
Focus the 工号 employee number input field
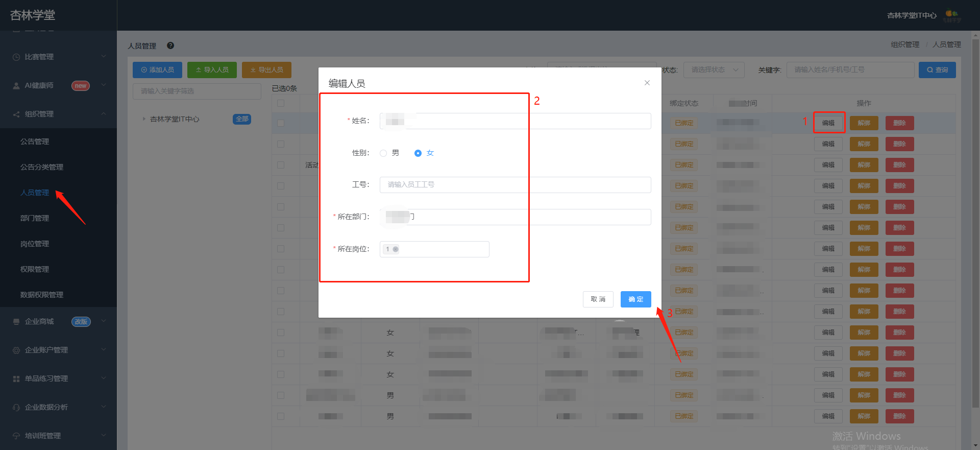516,185
